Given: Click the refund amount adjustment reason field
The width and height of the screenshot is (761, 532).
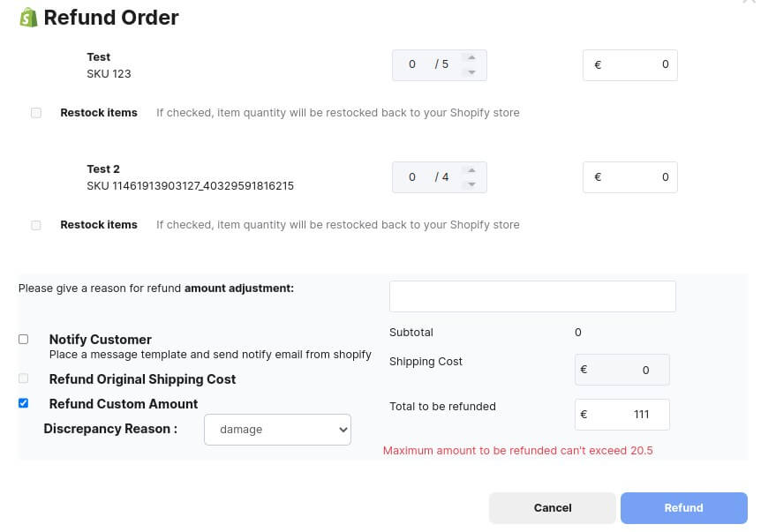Looking at the screenshot, I should [x=532, y=296].
